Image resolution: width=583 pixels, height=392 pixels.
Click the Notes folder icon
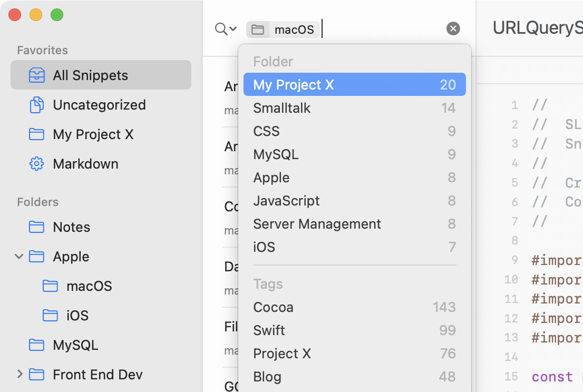point(36,227)
